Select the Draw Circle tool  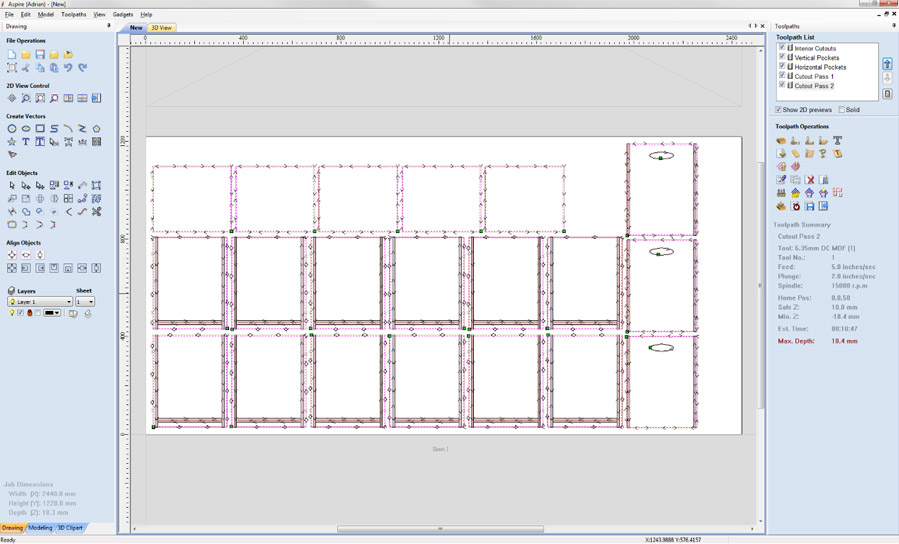pyautogui.click(x=11, y=128)
